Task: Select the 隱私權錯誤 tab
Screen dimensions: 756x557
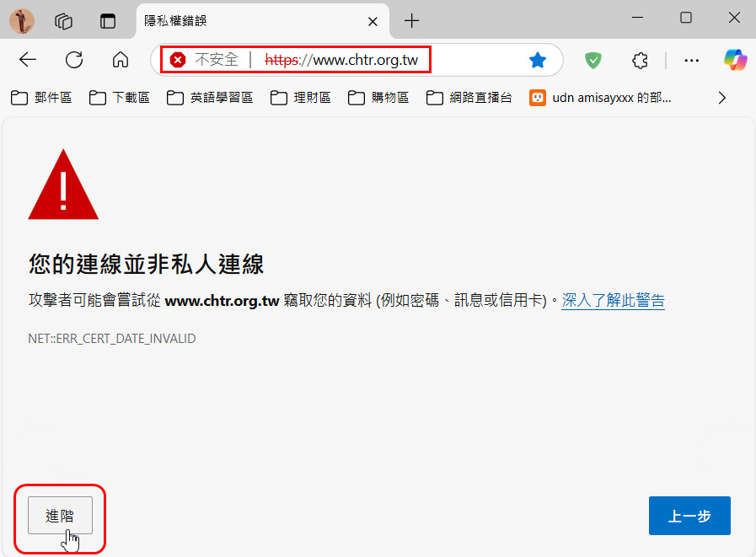Action: tap(244, 20)
